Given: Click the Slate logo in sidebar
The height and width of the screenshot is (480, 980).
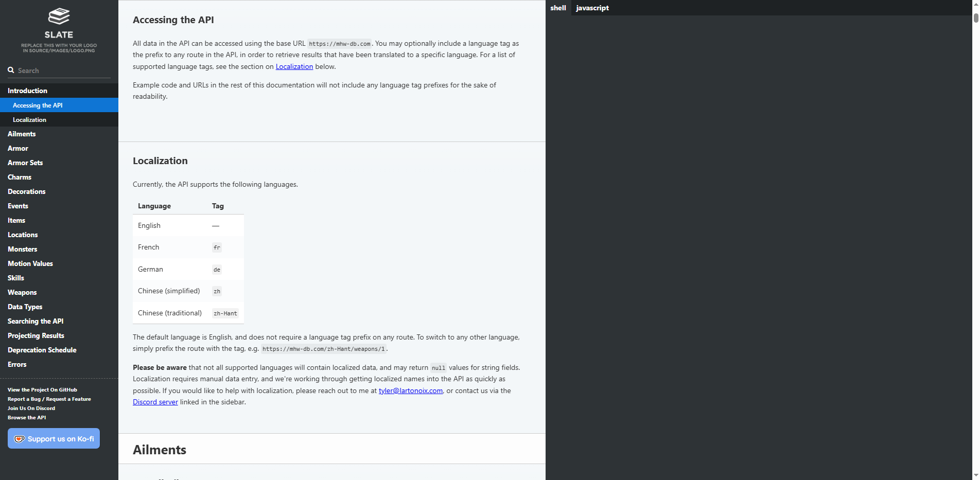Looking at the screenshot, I should [59, 30].
